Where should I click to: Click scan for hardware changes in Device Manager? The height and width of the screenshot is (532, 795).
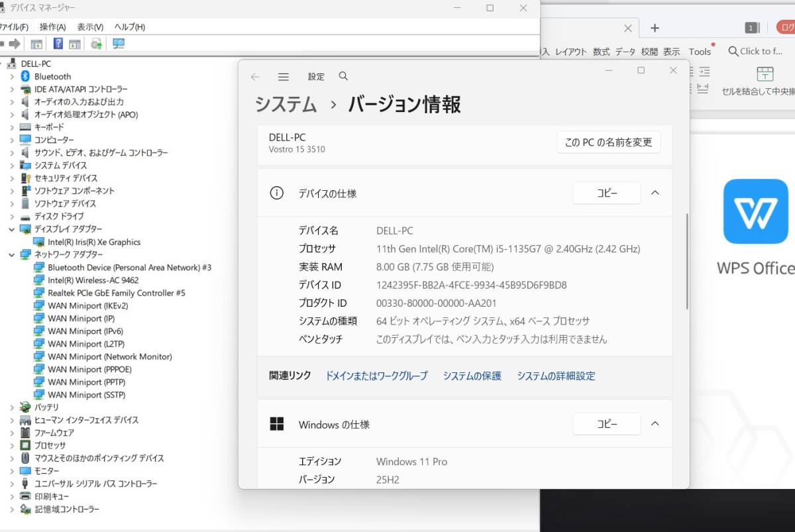97,44
